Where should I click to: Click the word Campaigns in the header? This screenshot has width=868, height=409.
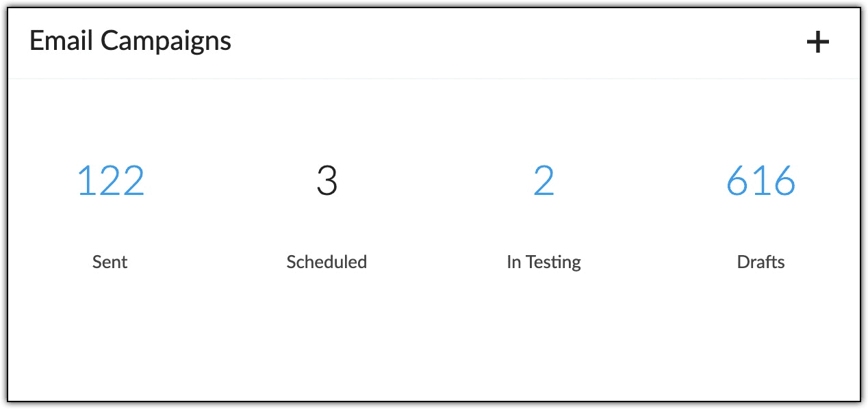[x=166, y=42]
